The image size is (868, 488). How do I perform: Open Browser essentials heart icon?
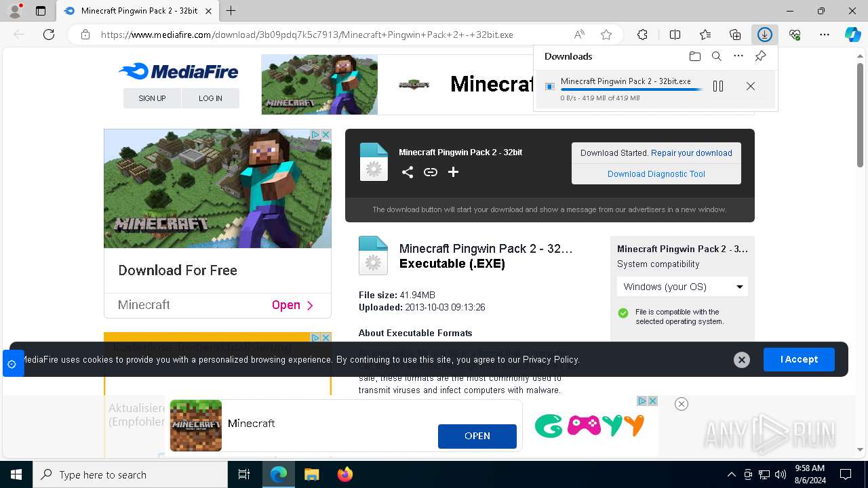coord(795,35)
